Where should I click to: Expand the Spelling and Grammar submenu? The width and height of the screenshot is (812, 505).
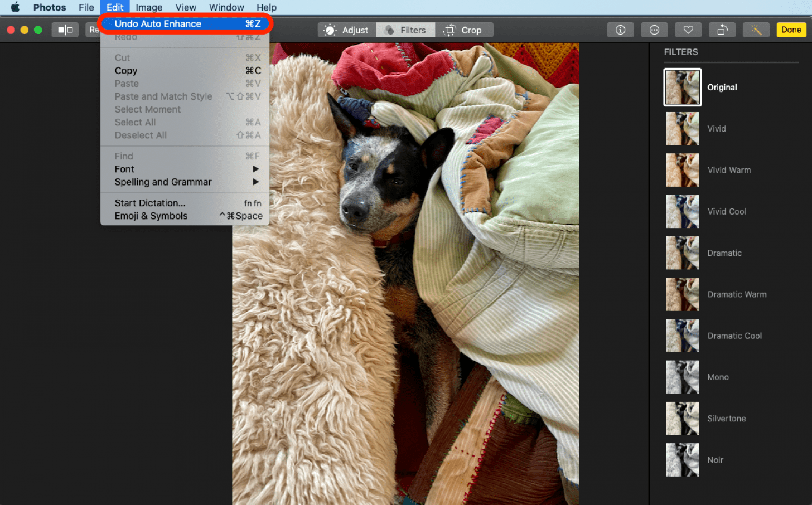(163, 182)
